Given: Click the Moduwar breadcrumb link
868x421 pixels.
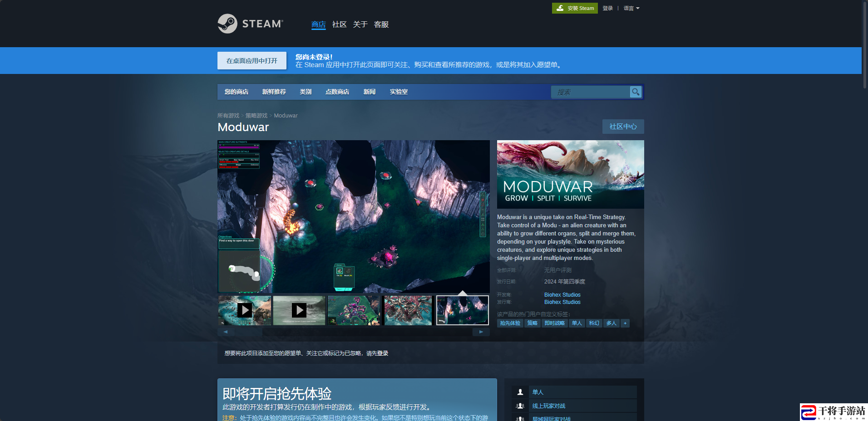Looking at the screenshot, I should tap(286, 116).
